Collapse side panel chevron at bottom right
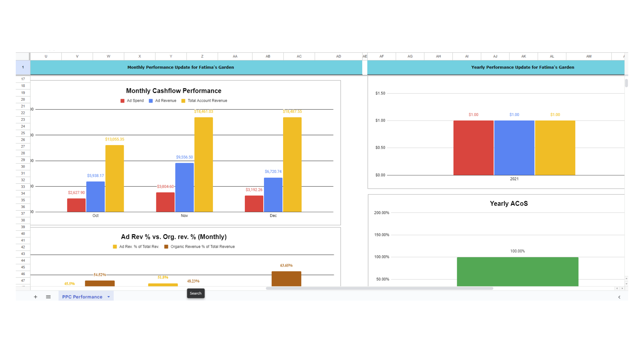644x351 pixels. pyautogui.click(x=619, y=297)
